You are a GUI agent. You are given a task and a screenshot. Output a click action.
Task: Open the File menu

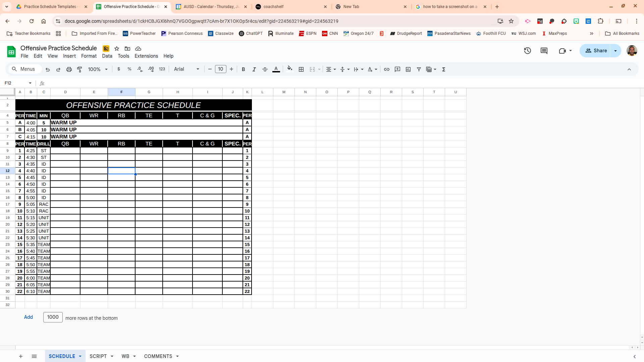pyautogui.click(x=24, y=56)
